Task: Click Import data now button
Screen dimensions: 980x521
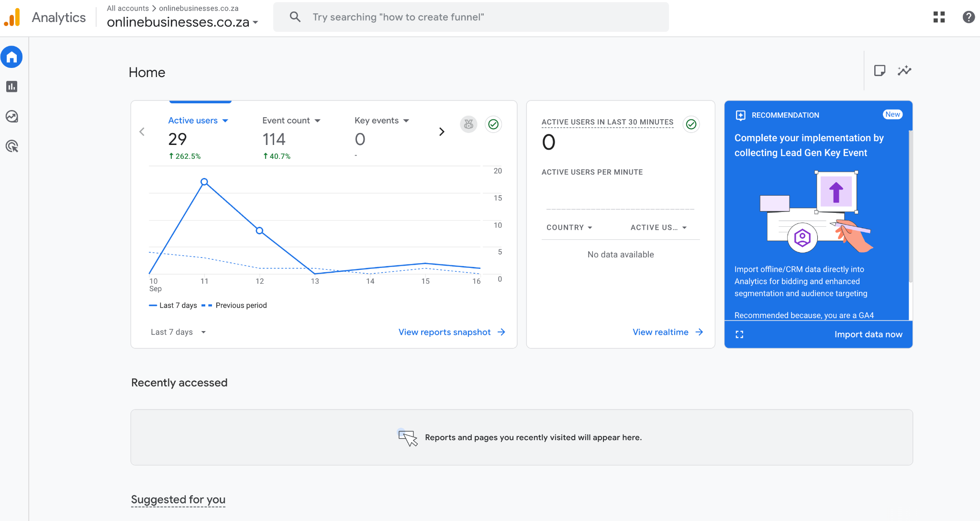Action: tap(869, 334)
